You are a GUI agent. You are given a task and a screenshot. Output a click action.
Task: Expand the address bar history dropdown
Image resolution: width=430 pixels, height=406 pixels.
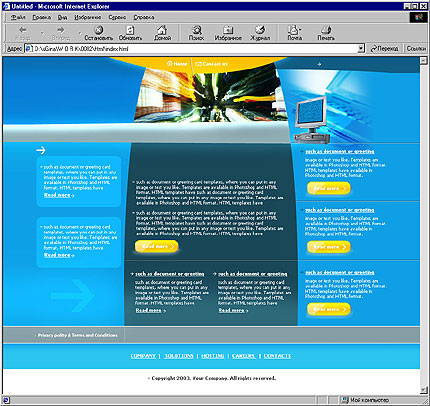[361, 49]
